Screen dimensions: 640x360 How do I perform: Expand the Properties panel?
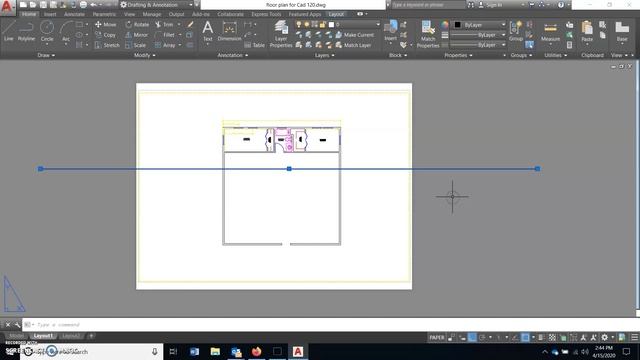pos(458,55)
